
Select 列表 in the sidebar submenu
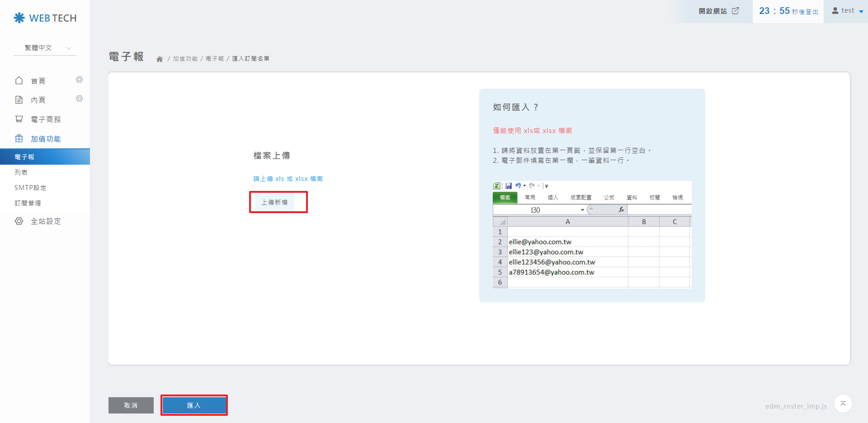pyautogui.click(x=21, y=172)
